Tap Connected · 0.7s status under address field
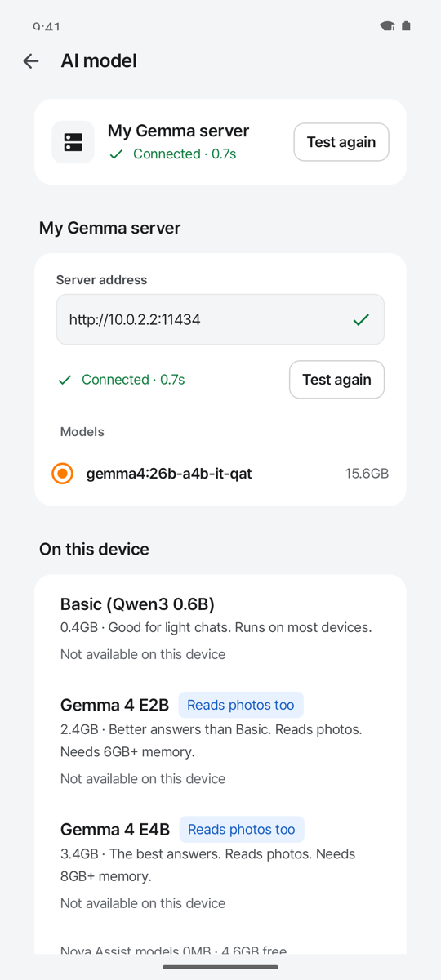The image size is (441, 980). (133, 380)
